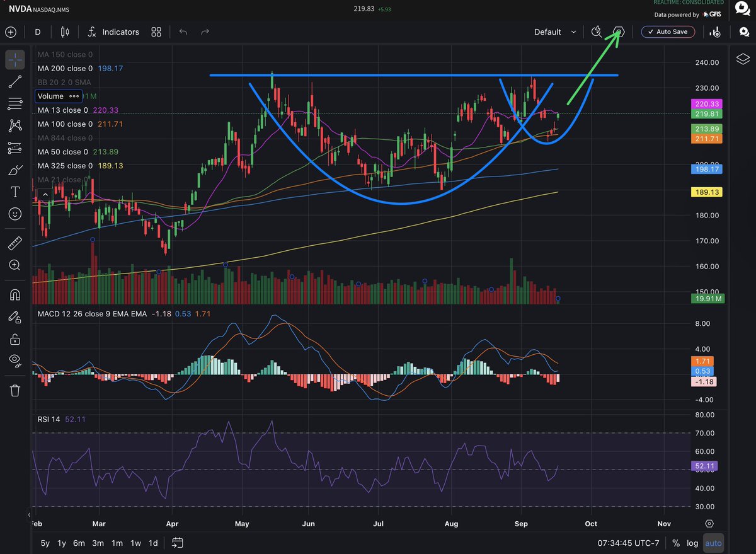Click the hidden MA 150 close 0 legend

(x=65, y=54)
